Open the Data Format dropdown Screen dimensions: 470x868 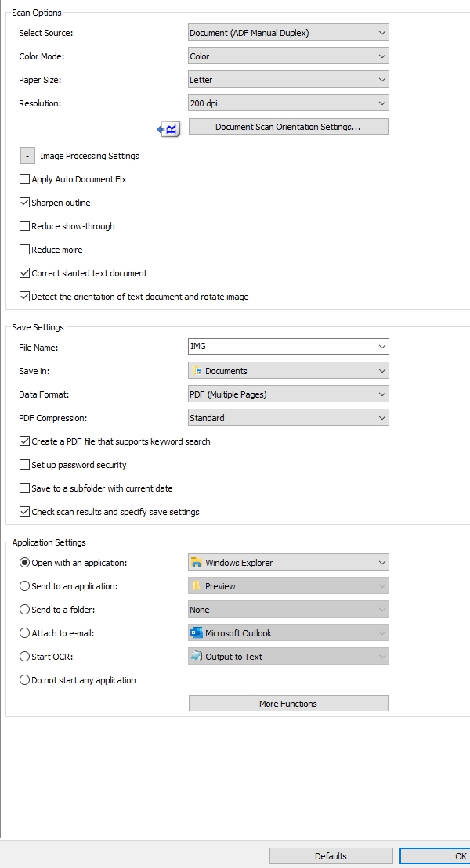point(288,394)
